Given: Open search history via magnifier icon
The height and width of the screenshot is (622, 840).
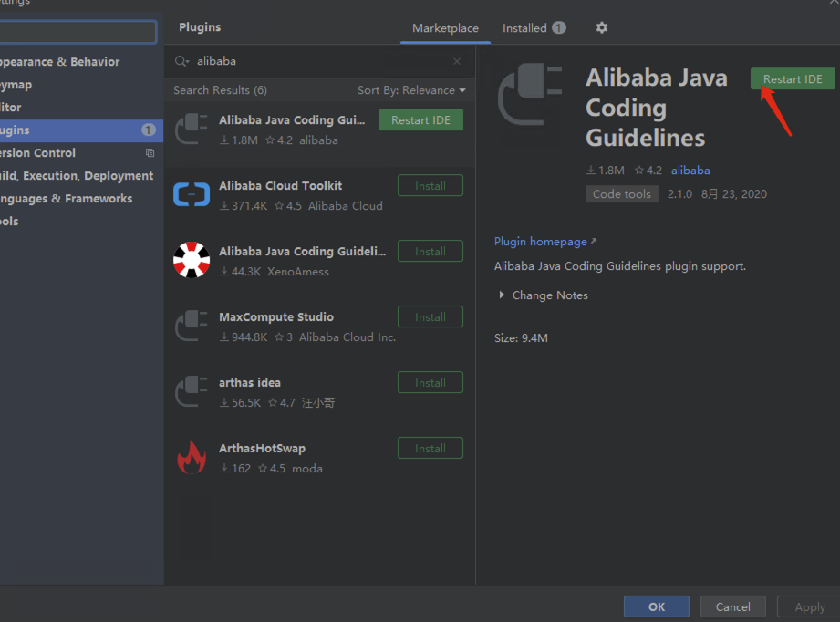Looking at the screenshot, I should point(181,61).
